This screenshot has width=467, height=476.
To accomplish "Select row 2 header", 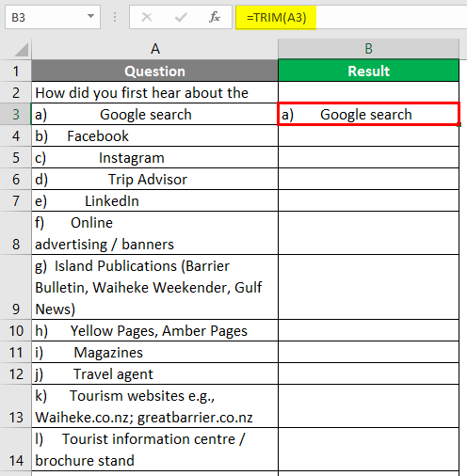I will 16,92.
